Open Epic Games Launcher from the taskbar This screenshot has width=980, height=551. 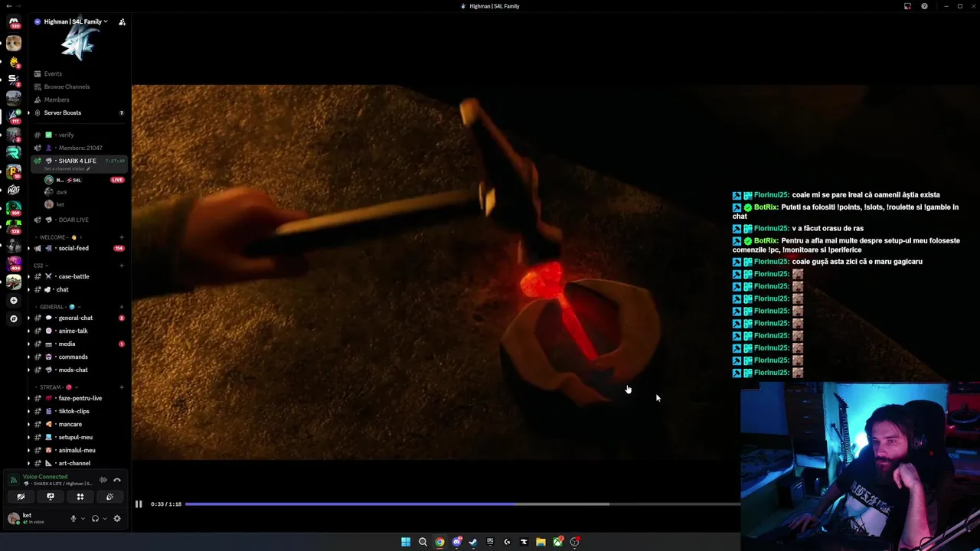[490, 542]
